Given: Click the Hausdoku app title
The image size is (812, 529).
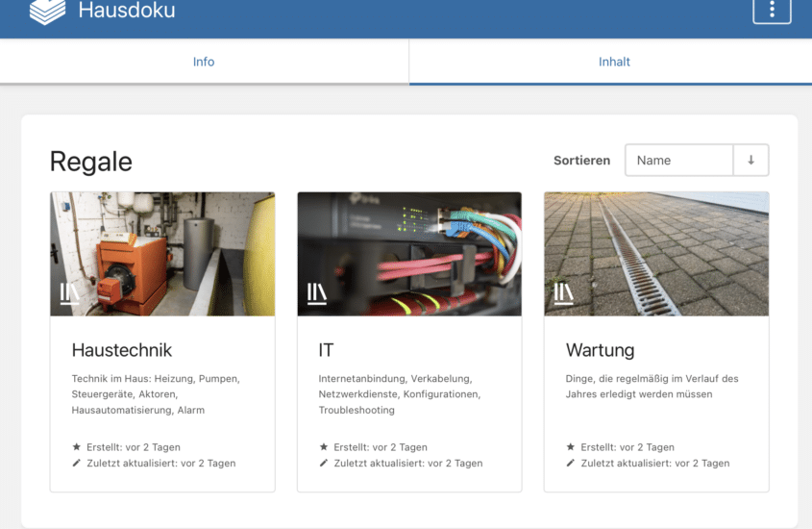Looking at the screenshot, I should tap(127, 11).
